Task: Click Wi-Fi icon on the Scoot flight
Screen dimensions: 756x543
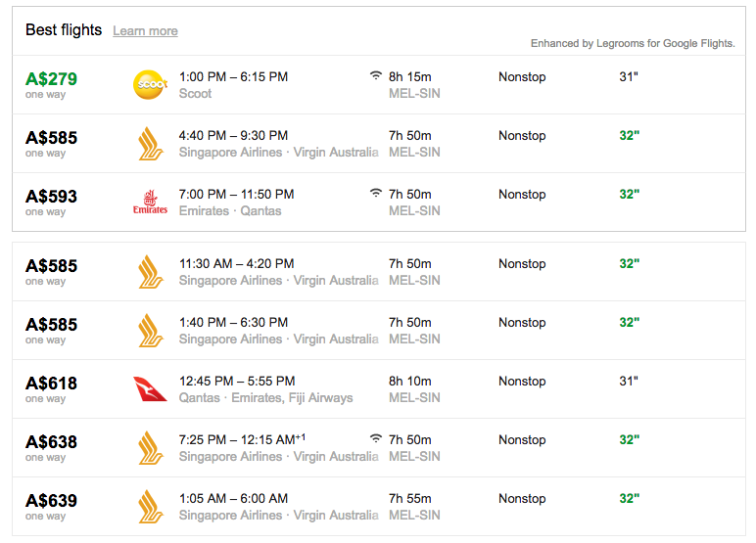Action: [376, 75]
